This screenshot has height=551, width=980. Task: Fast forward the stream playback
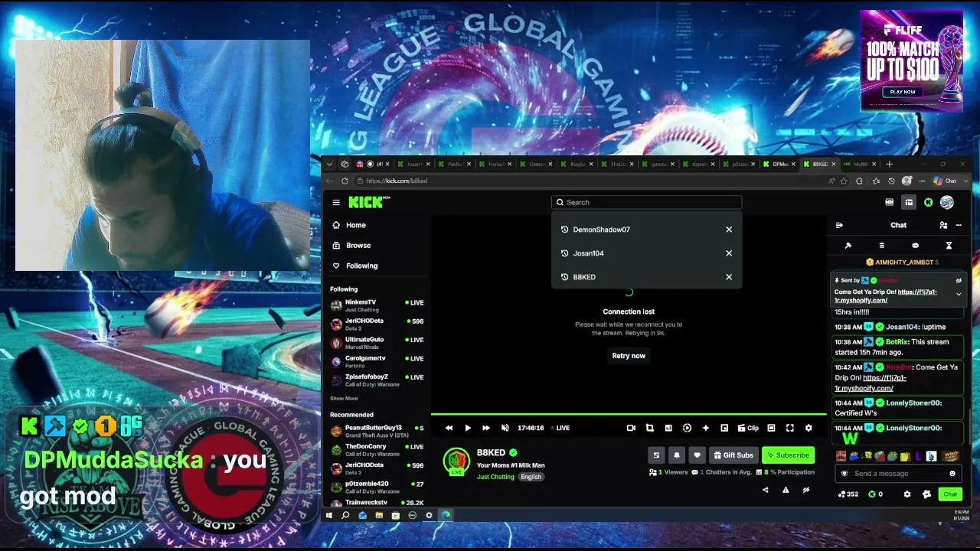coord(486,428)
